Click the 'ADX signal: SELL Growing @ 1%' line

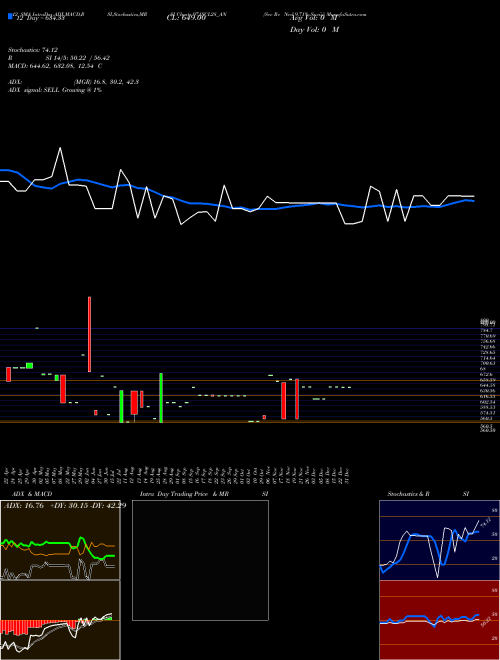pos(55,90)
